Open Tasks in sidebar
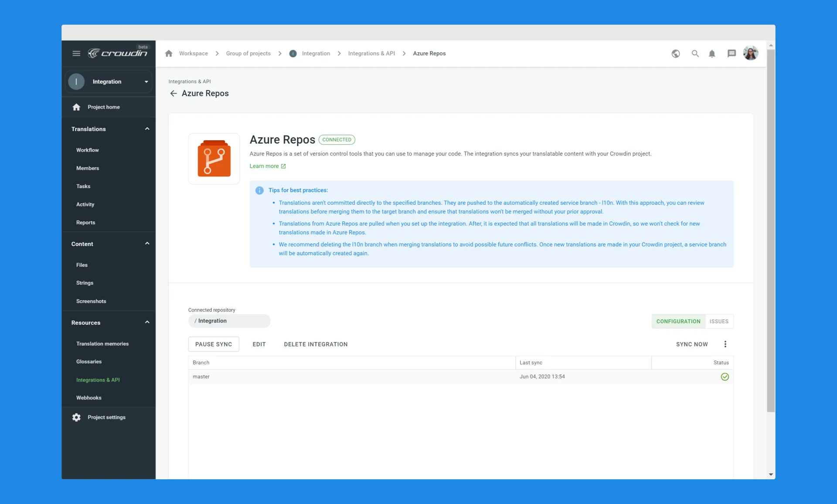This screenshot has height=504, width=837. (83, 186)
